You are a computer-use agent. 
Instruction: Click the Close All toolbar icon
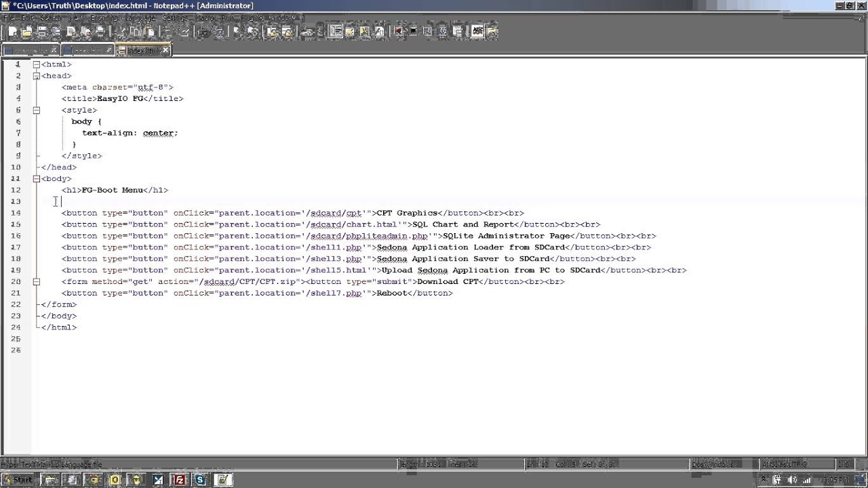85,31
